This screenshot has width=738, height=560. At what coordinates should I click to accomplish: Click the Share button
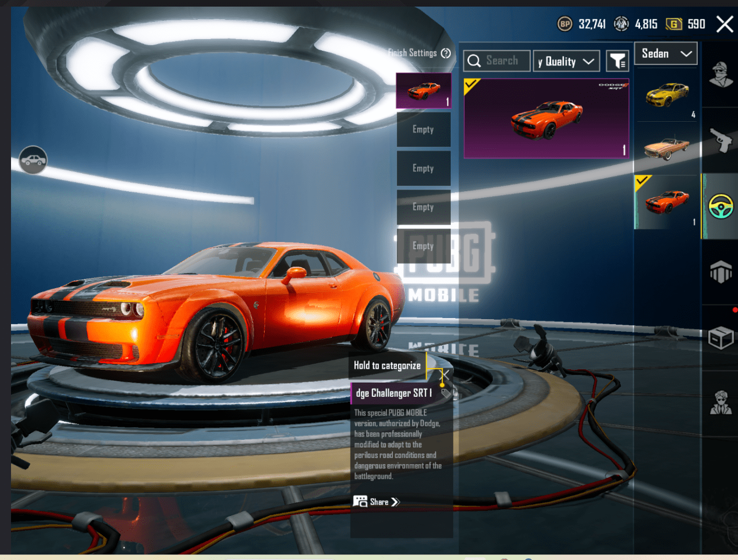(377, 502)
